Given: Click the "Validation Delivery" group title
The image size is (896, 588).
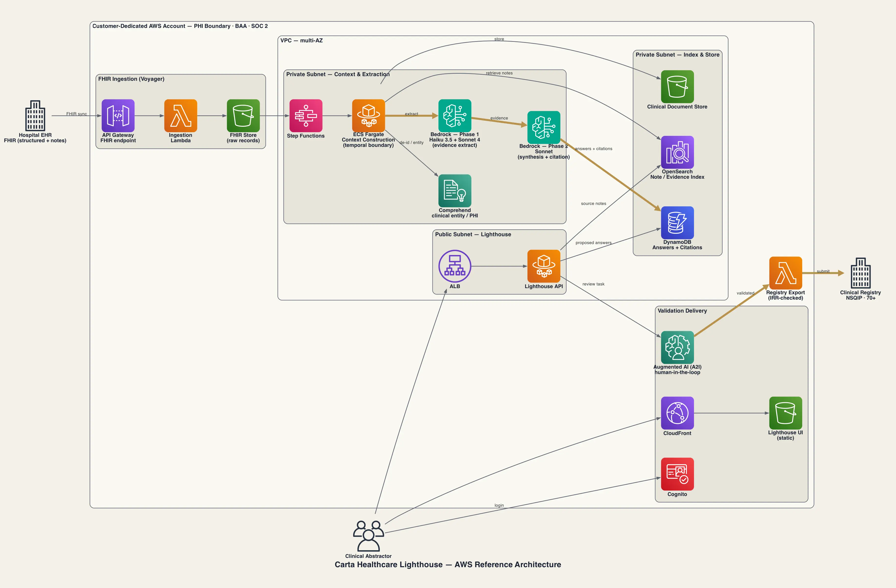Looking at the screenshot, I should (682, 311).
